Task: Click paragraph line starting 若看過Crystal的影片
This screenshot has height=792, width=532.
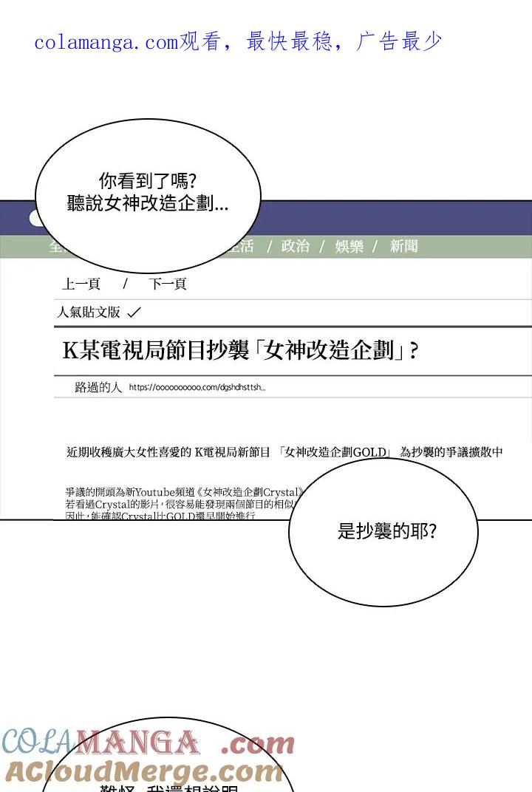Action: 180,504
